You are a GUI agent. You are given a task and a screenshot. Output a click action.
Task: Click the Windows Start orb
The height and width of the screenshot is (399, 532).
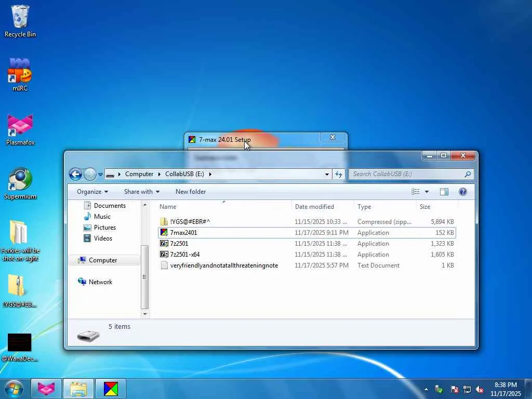click(x=14, y=389)
